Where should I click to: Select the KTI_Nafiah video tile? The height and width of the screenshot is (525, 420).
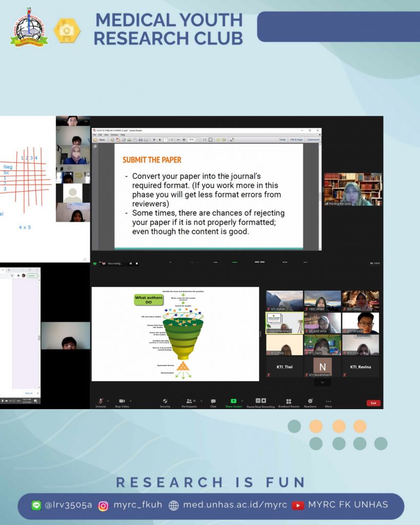click(284, 301)
